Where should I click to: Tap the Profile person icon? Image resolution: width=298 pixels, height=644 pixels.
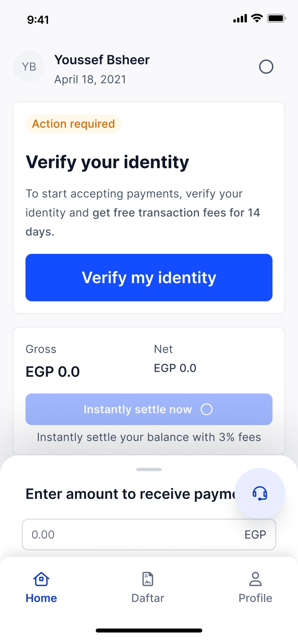click(x=255, y=579)
